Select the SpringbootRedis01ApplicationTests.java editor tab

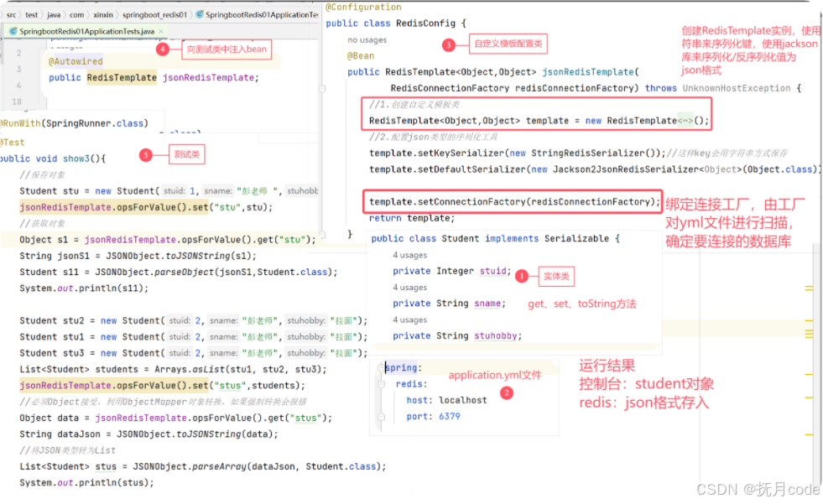tap(86, 32)
